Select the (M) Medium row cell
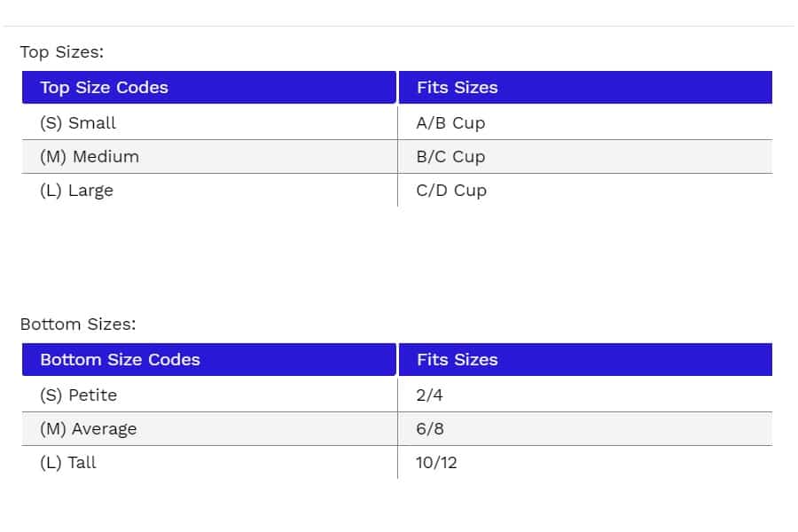 pyautogui.click(x=90, y=157)
